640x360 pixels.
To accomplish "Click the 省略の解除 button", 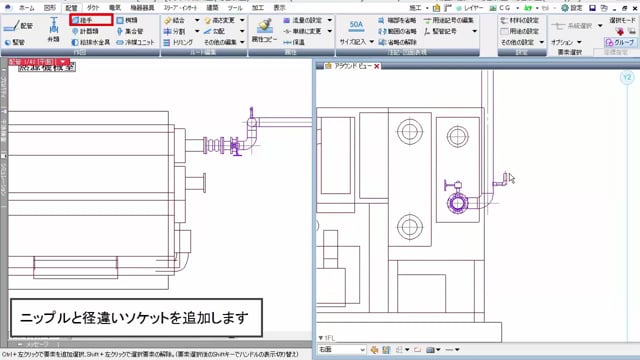I will pyautogui.click(x=397, y=42).
